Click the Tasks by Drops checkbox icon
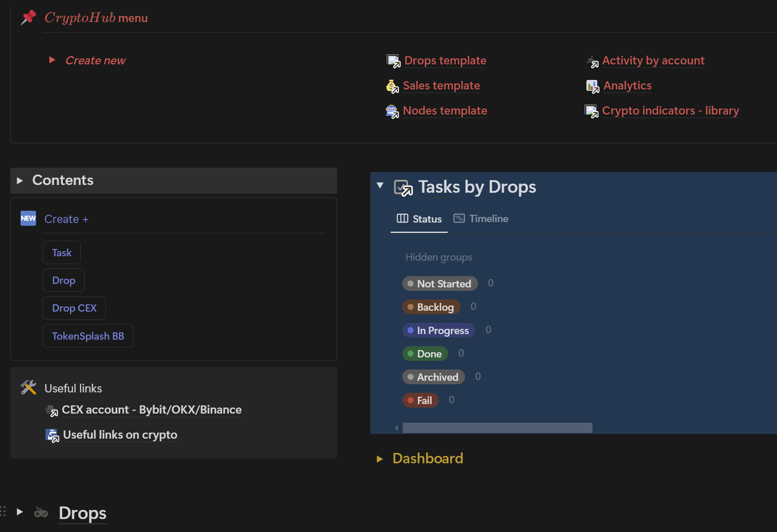 pos(403,188)
